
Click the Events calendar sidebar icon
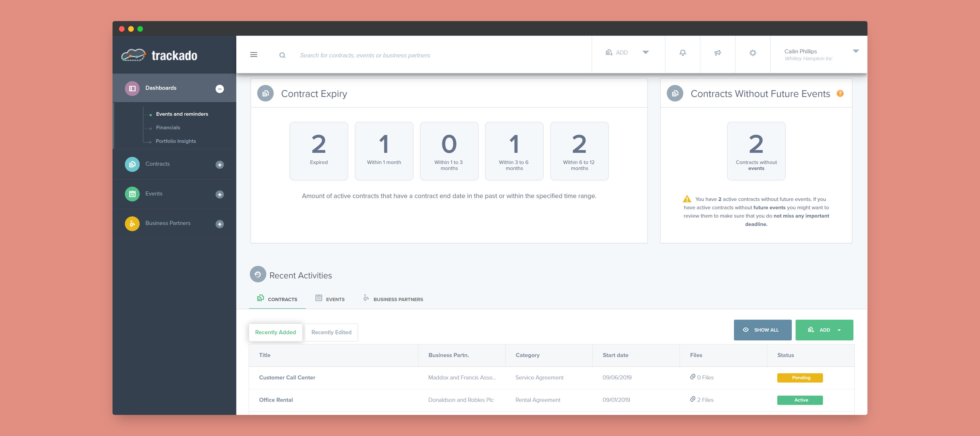132,194
